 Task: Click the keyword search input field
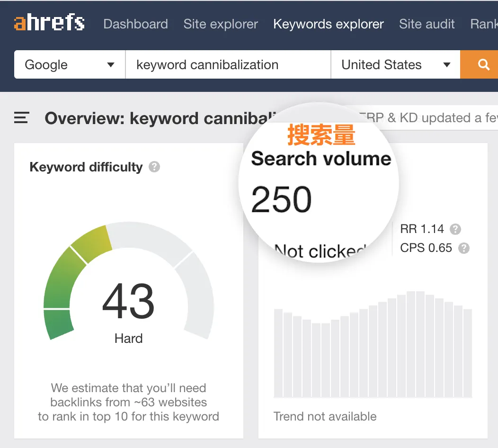pyautogui.click(x=227, y=65)
